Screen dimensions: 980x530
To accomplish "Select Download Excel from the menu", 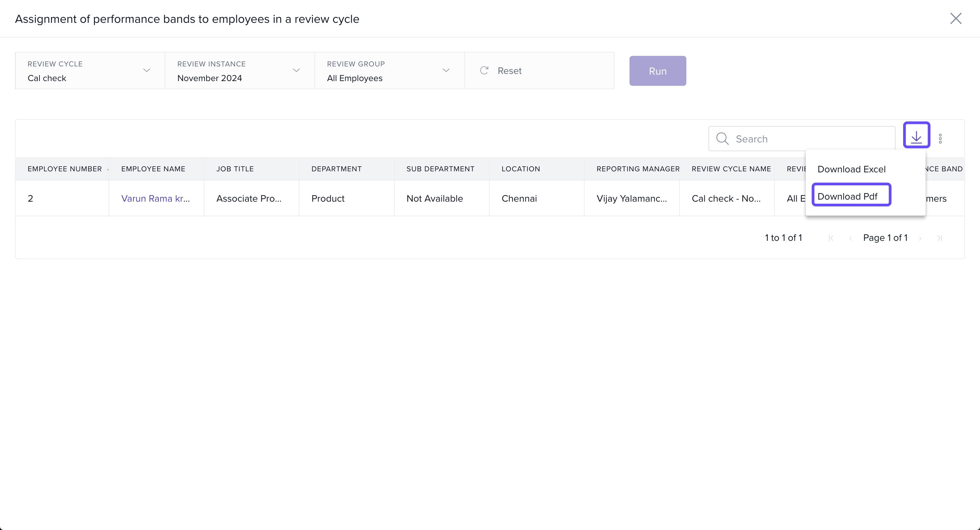I will pyautogui.click(x=851, y=169).
